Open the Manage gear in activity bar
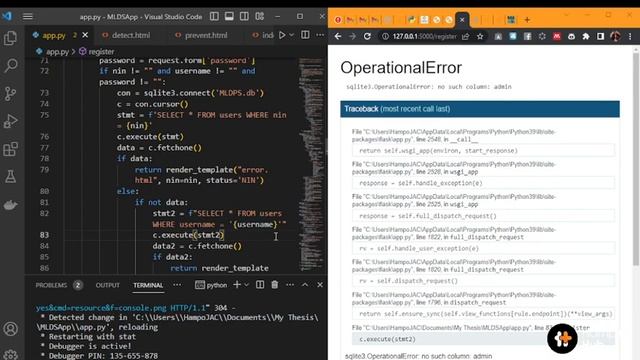 pos(11,354)
